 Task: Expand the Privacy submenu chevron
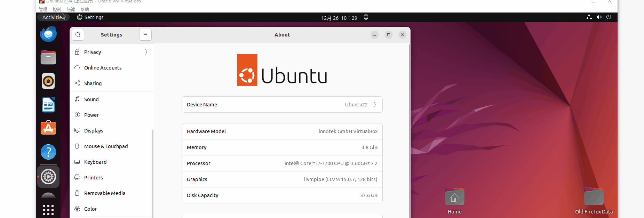146,52
